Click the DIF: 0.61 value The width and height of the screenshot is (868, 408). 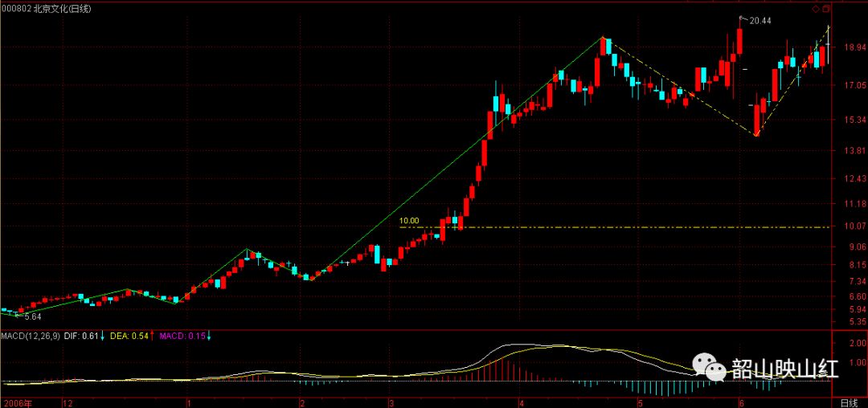point(81,337)
